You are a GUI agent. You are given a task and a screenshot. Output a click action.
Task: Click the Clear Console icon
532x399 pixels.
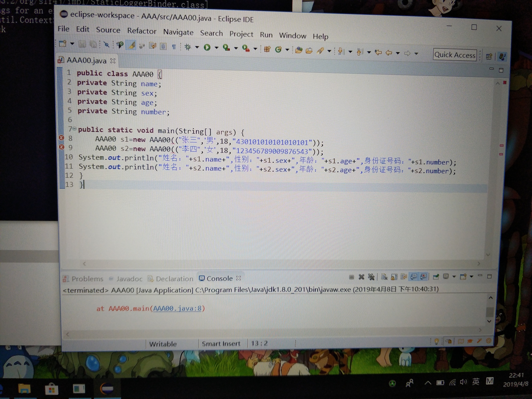[x=384, y=277]
